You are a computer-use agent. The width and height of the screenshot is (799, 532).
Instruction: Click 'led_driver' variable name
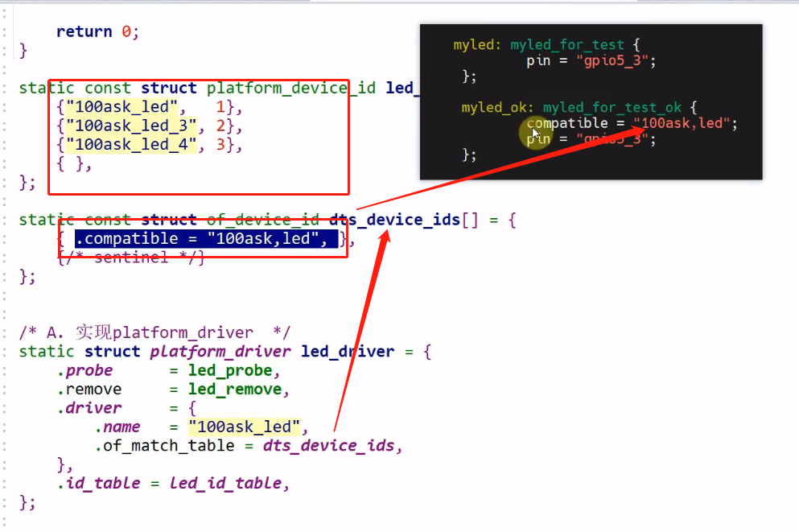(348, 352)
